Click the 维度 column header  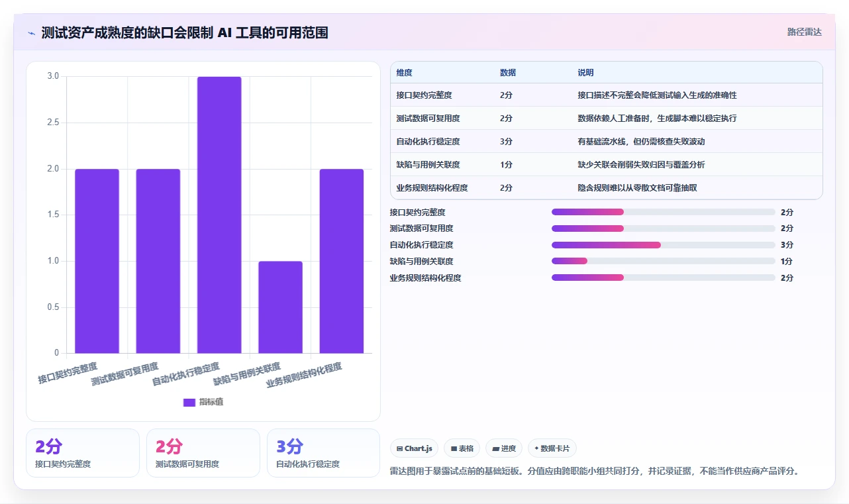pos(404,73)
